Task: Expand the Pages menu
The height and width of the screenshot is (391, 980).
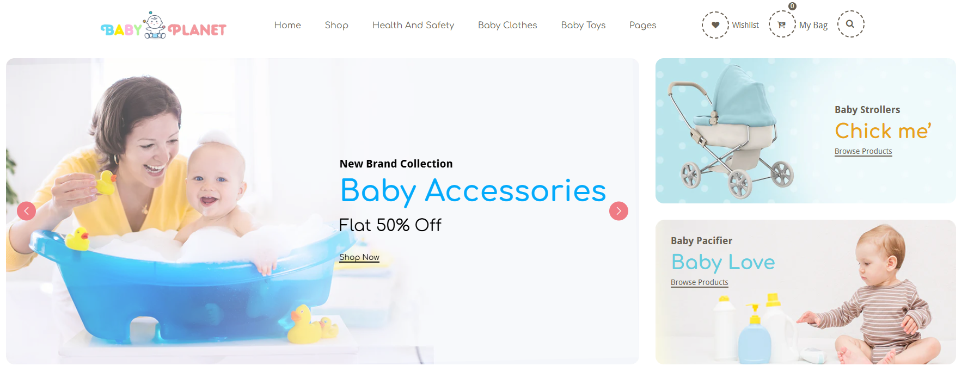Action: click(642, 25)
